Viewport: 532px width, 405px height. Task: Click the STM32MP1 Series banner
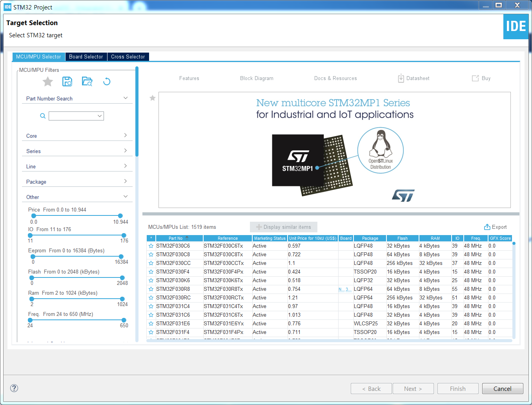[335, 150]
